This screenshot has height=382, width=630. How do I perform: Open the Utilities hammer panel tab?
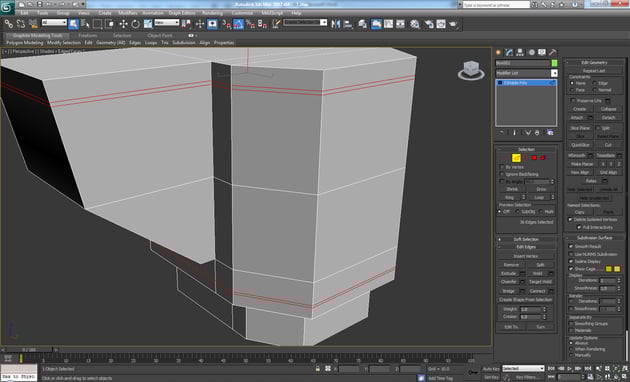coord(553,52)
